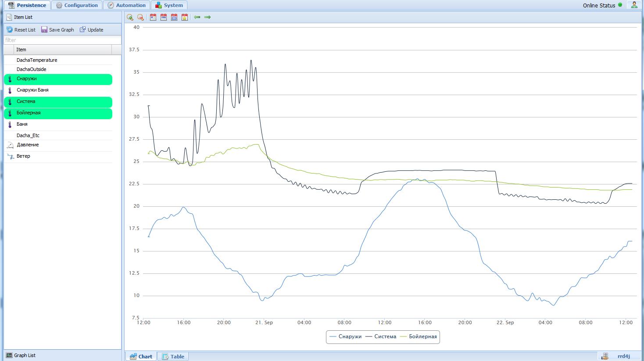Toggle Система series in chart legend
Screen dimensions: 644x361
point(381,336)
